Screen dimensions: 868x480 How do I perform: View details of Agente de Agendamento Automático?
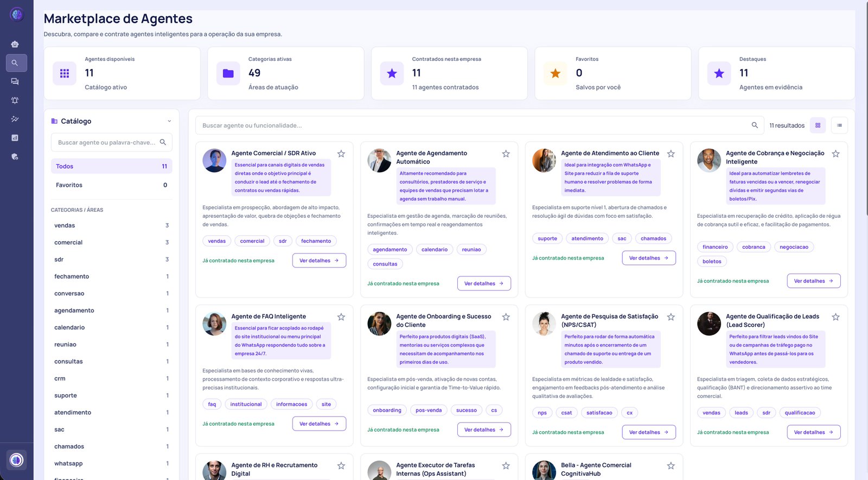484,283
